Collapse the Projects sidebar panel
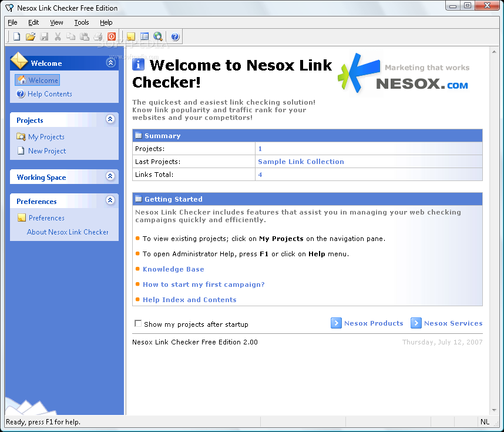504x432 pixels. click(x=110, y=119)
